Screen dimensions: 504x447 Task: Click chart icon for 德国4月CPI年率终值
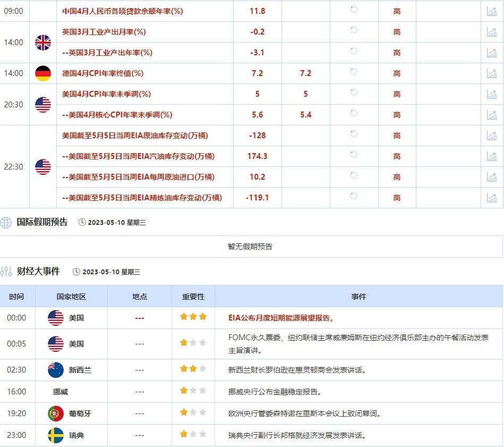tap(492, 73)
